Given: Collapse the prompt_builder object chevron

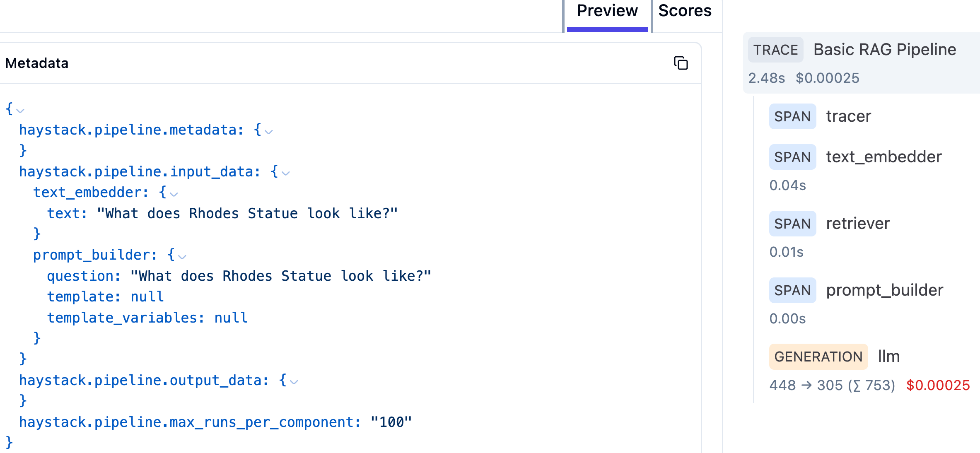Looking at the screenshot, I should pyautogui.click(x=182, y=257).
